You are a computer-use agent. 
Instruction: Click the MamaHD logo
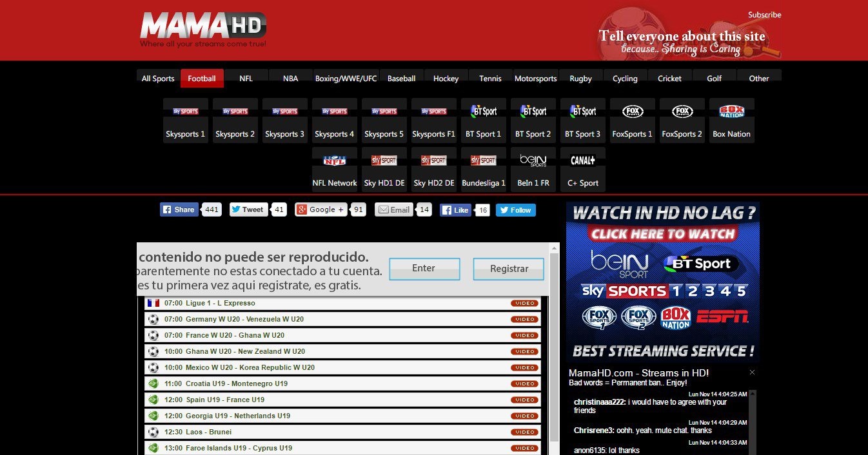pos(203,30)
